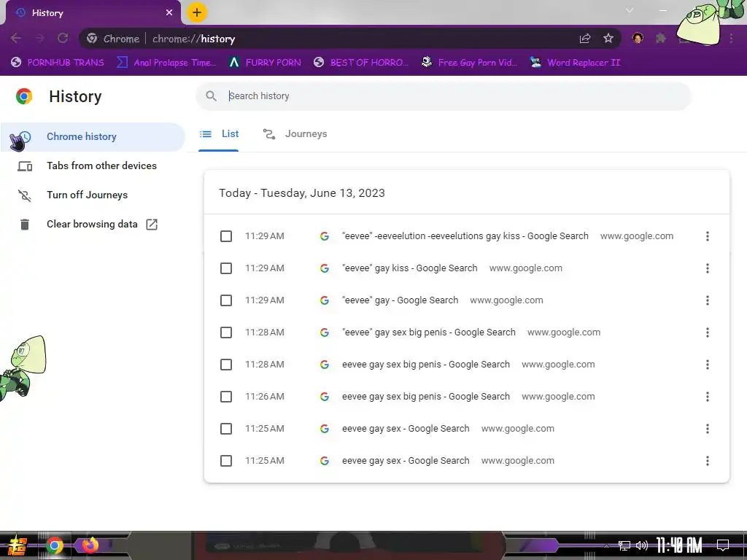The image size is (747, 560).
Task: Check box for "eevee" -eeveelution entry
Action: tap(226, 236)
